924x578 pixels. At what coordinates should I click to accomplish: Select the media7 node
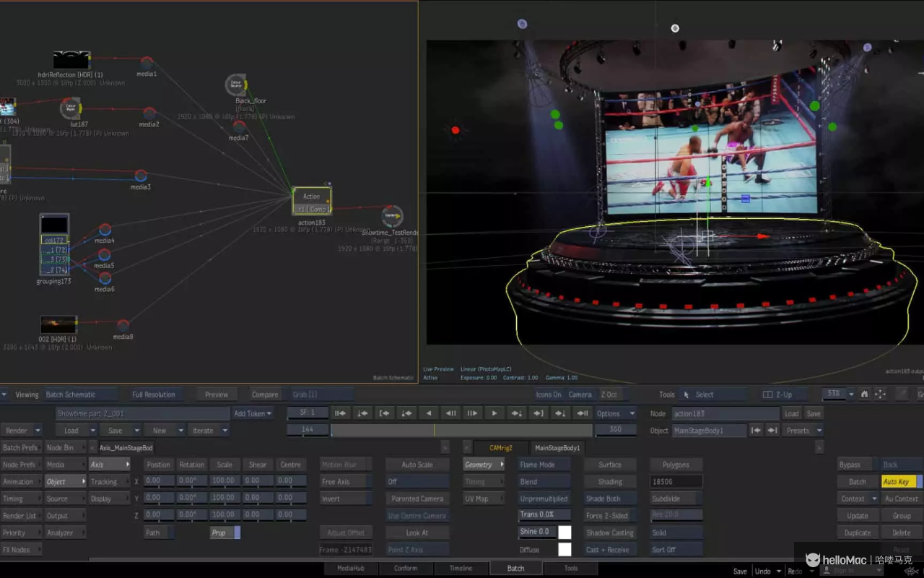pos(239,126)
